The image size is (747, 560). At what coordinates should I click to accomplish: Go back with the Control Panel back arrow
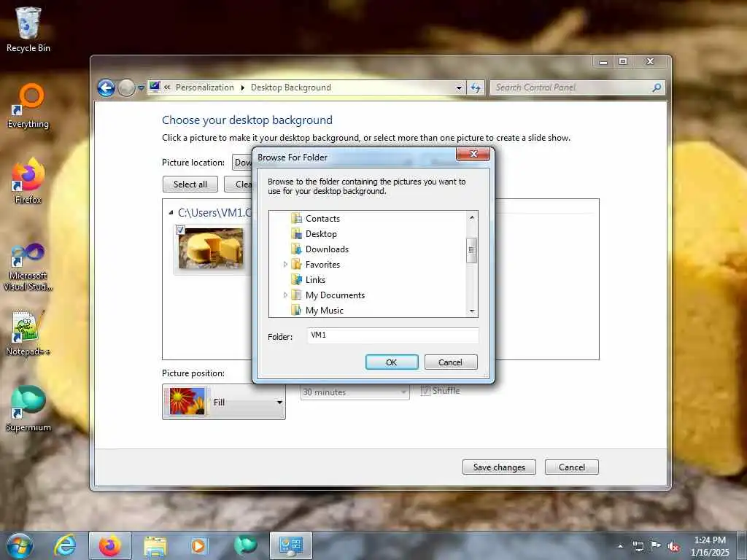[x=107, y=87]
